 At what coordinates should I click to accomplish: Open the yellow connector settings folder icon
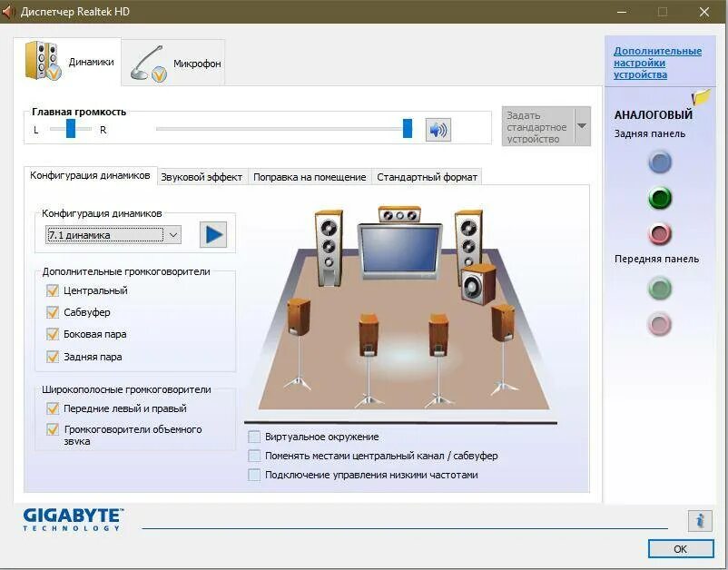(701, 96)
